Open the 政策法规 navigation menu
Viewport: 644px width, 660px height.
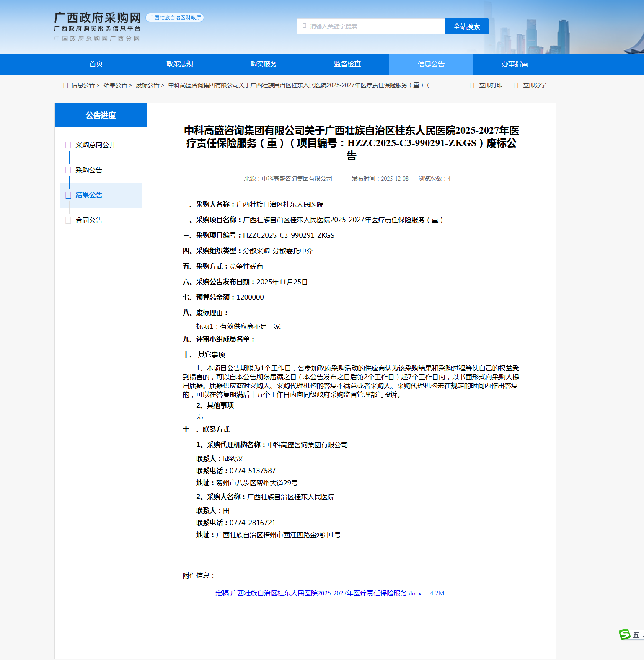[x=180, y=64]
